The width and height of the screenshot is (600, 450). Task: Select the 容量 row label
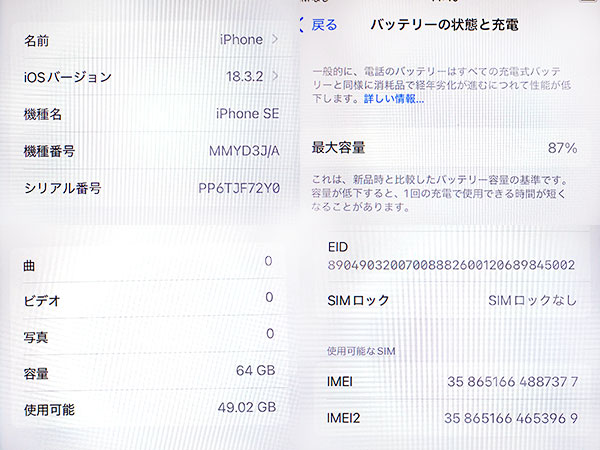36,373
